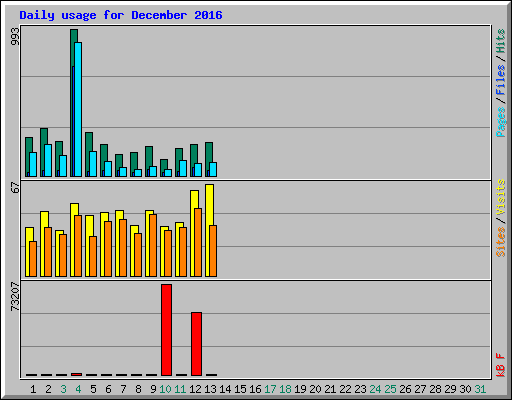
Task: Click the day 26 label on the x-axis
Action: [405, 389]
